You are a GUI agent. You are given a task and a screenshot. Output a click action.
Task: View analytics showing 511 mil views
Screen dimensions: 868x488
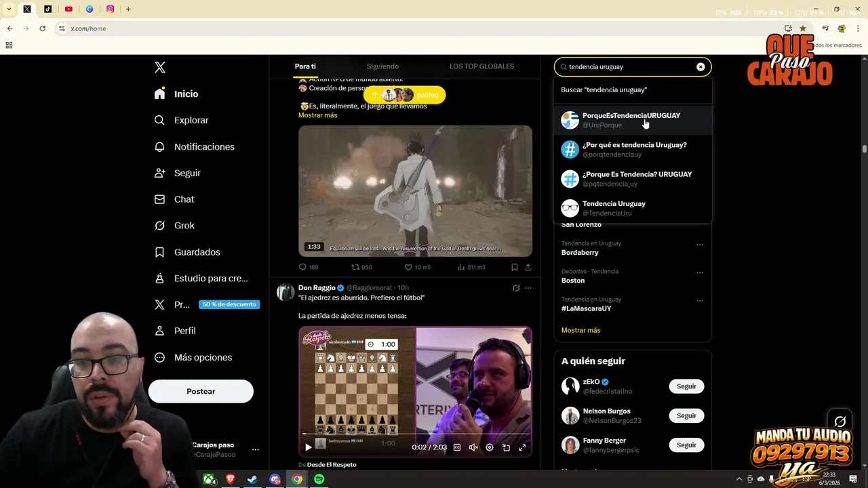(471, 267)
